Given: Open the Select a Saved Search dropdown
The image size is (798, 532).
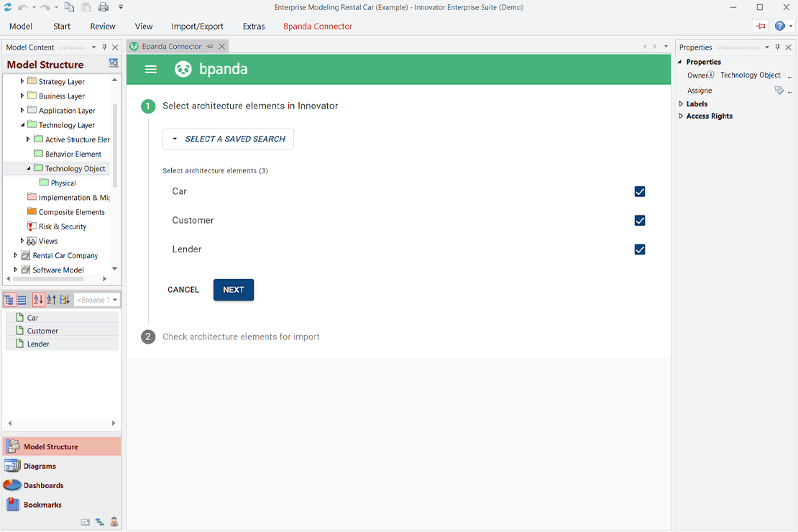Looking at the screenshot, I should [228, 139].
